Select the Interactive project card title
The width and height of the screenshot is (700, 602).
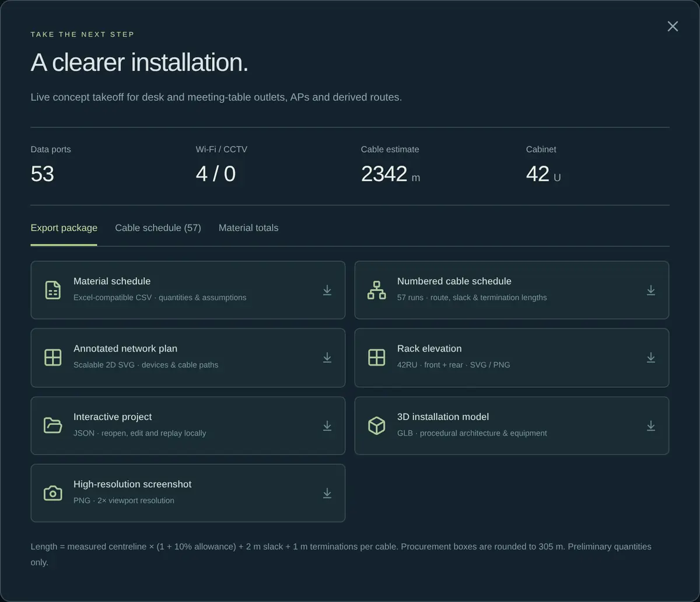click(113, 417)
